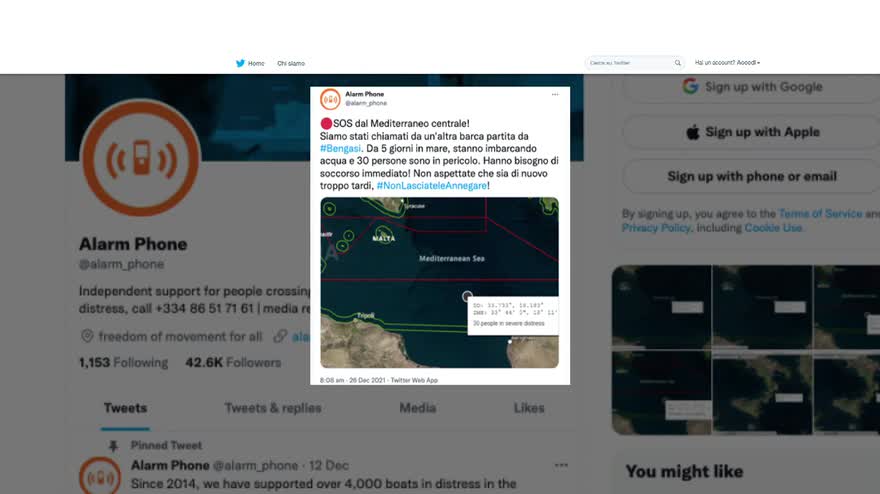Open the pinned tweet's three-dot options
The width and height of the screenshot is (880, 494).
coord(561,465)
